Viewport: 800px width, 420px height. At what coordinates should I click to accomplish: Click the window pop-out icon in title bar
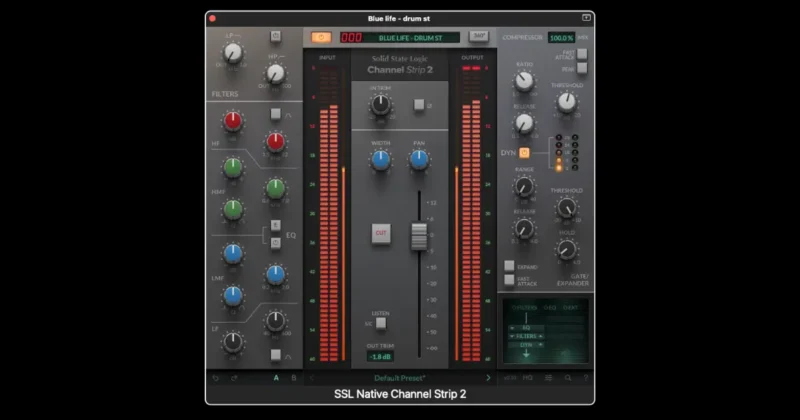point(586,18)
